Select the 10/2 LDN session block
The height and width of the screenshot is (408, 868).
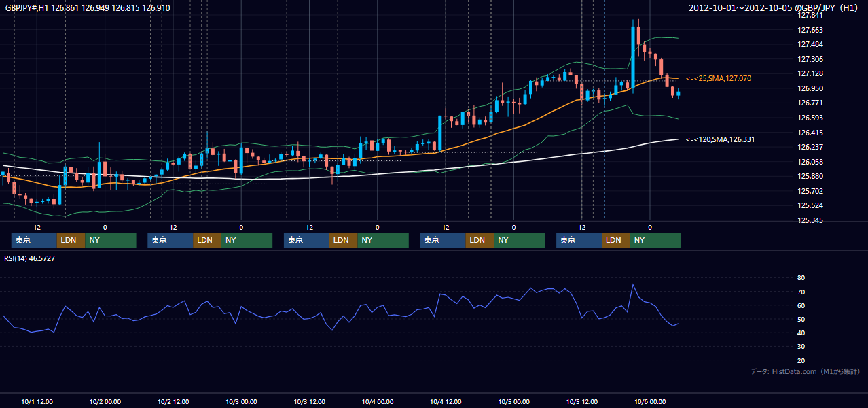coord(207,240)
